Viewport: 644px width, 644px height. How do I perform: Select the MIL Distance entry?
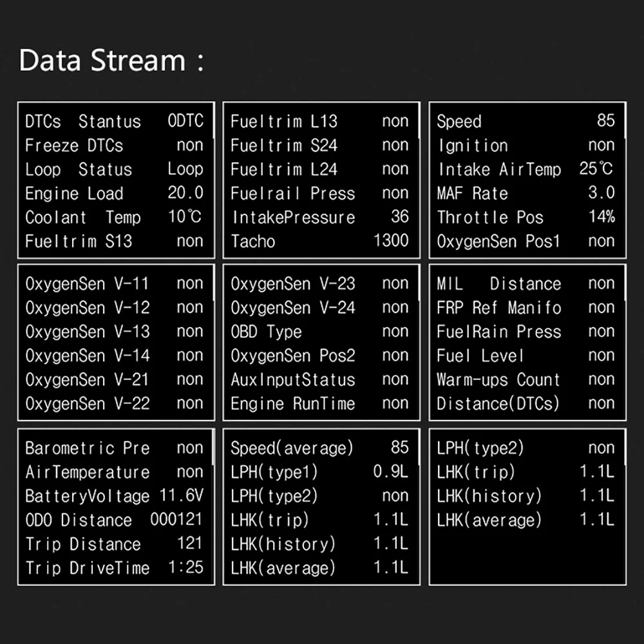[x=526, y=283]
